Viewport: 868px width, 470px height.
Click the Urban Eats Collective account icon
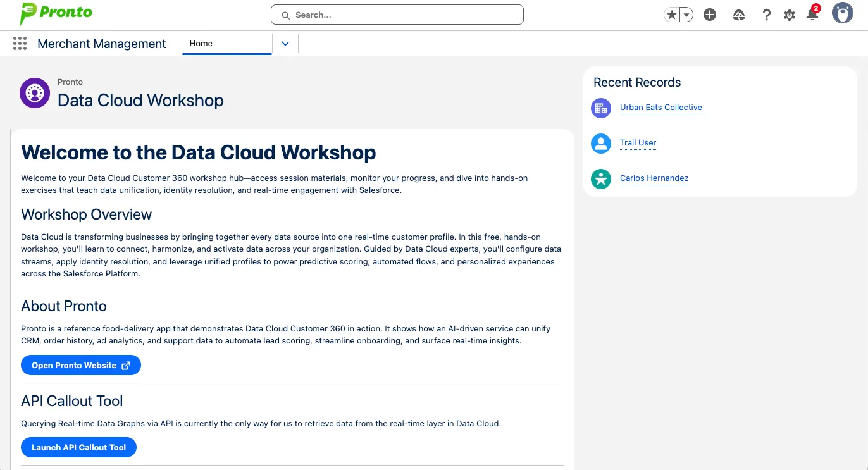[x=600, y=108]
